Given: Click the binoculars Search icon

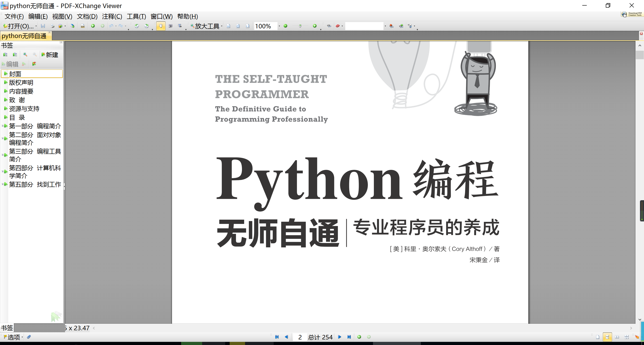Looking at the screenshot, I should (x=329, y=26).
